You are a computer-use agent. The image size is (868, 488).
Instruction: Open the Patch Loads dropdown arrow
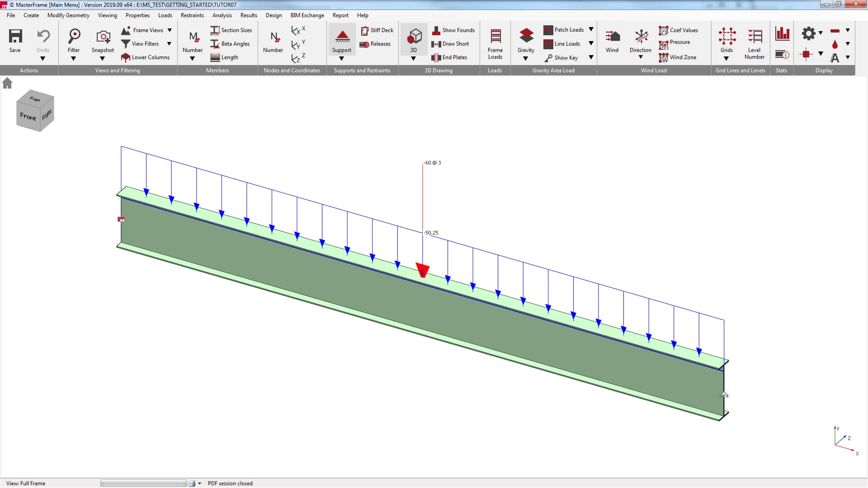point(592,29)
